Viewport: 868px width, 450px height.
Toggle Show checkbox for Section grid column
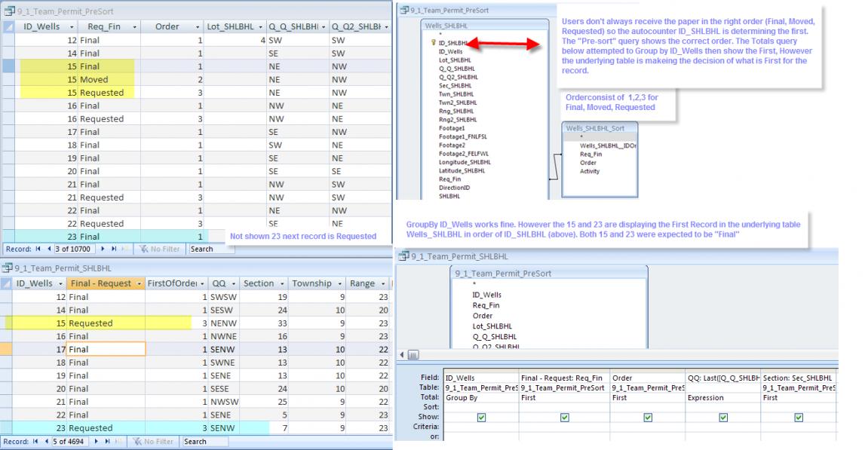(799, 418)
